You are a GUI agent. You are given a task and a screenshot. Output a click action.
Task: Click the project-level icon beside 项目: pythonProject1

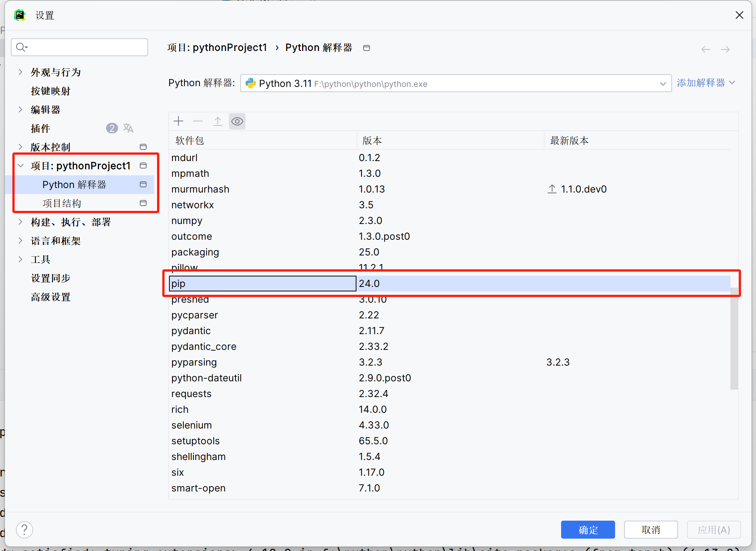[x=143, y=166]
